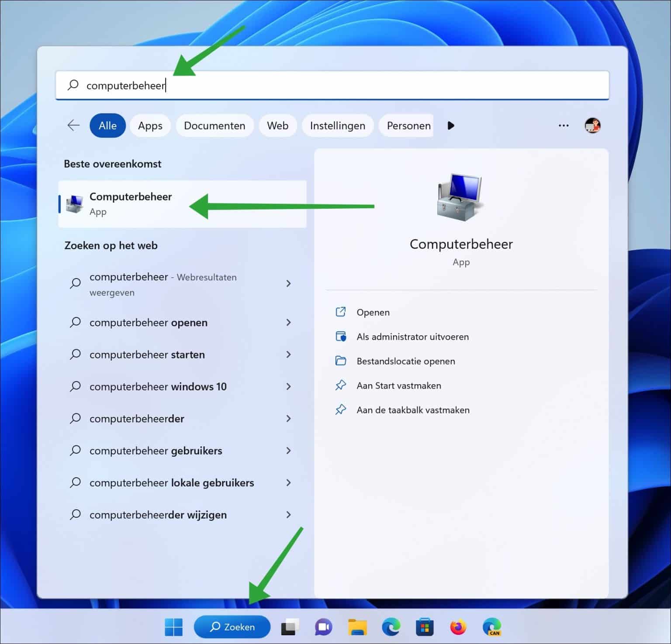This screenshot has width=671, height=644.
Task: Click the Windows Start button
Action: [173, 627]
